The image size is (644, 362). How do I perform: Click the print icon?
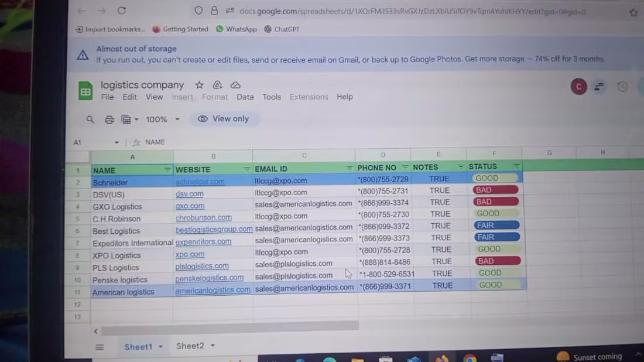click(x=109, y=119)
